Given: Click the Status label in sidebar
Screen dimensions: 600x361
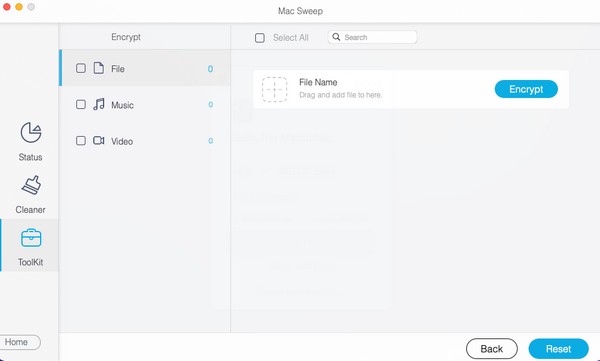Looking at the screenshot, I should [30, 157].
